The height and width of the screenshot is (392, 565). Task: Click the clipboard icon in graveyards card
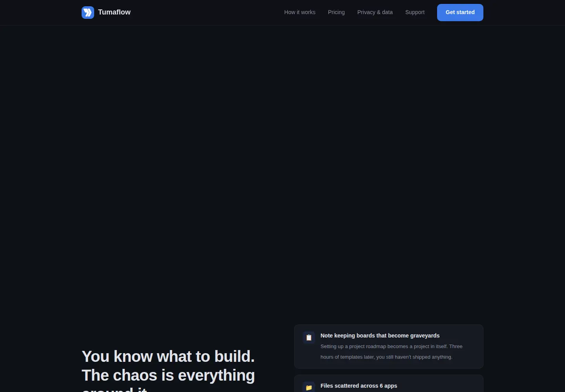point(309,338)
